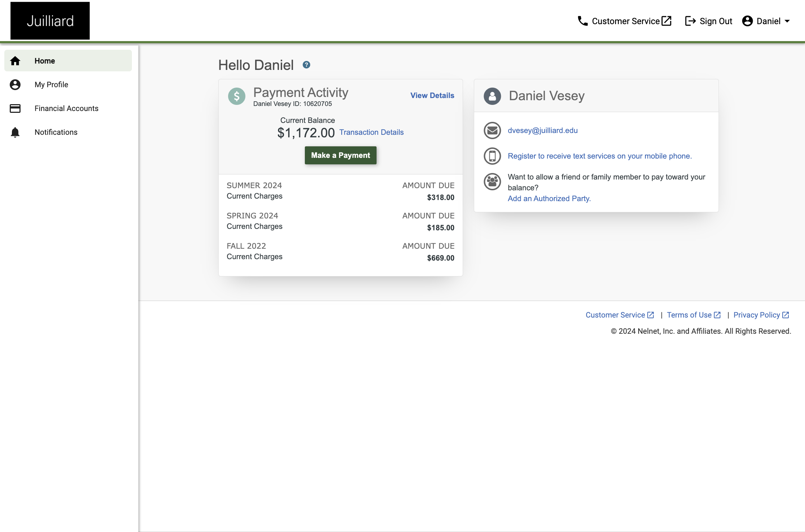This screenshot has height=532, width=805.
Task: Click the envelope email icon
Action: coord(492,130)
